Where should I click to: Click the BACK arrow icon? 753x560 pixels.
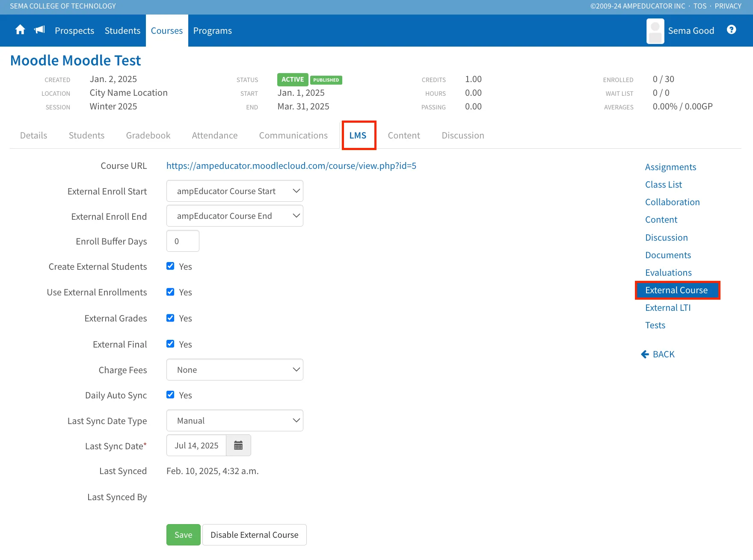click(645, 354)
